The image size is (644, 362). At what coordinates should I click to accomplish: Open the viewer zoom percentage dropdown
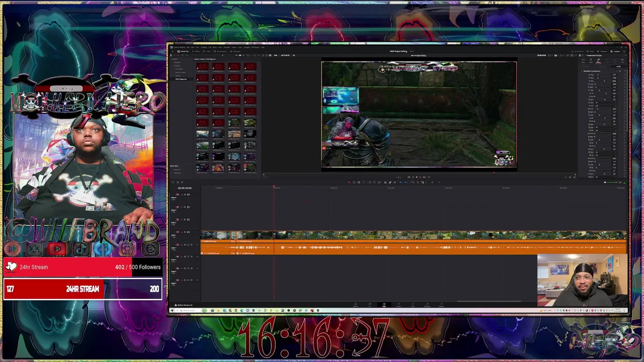277,55
